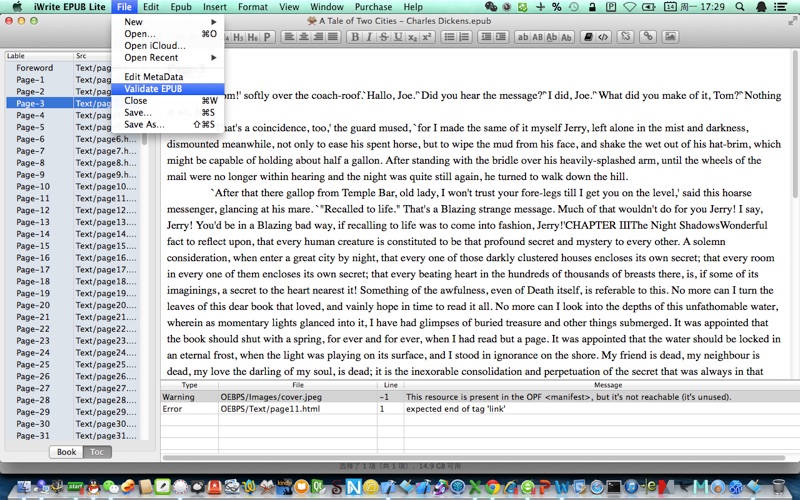Choose Open… from the File menu
800x500 pixels.
click(x=168, y=34)
